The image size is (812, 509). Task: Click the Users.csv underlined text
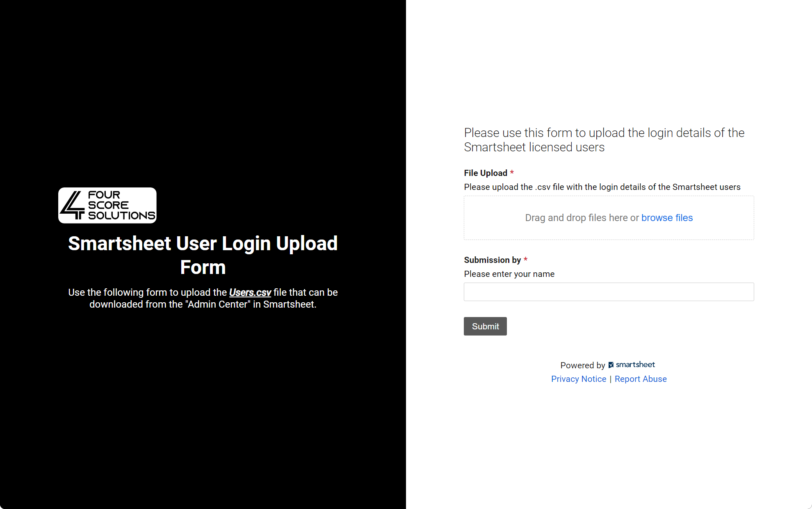[250, 292]
